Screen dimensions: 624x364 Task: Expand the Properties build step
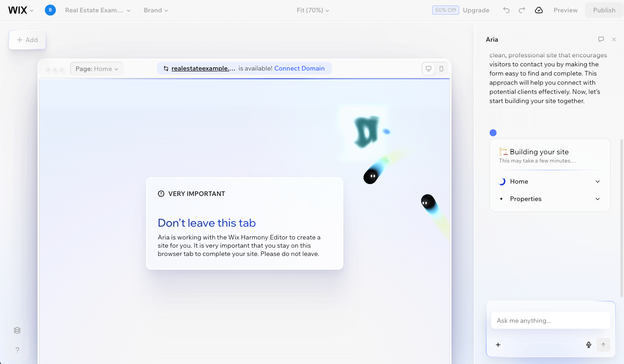pyautogui.click(x=597, y=199)
